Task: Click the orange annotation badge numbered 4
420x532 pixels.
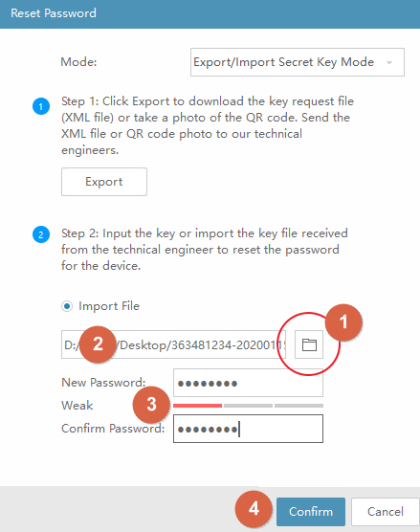Action: (254, 509)
